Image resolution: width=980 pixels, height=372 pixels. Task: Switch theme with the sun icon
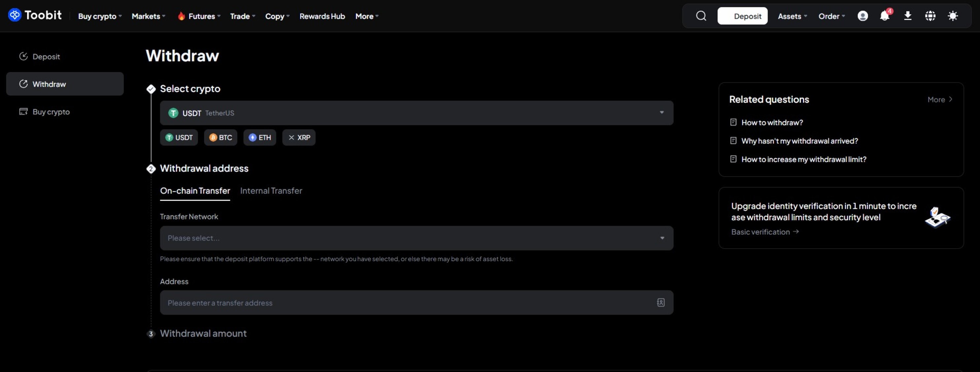coord(953,16)
